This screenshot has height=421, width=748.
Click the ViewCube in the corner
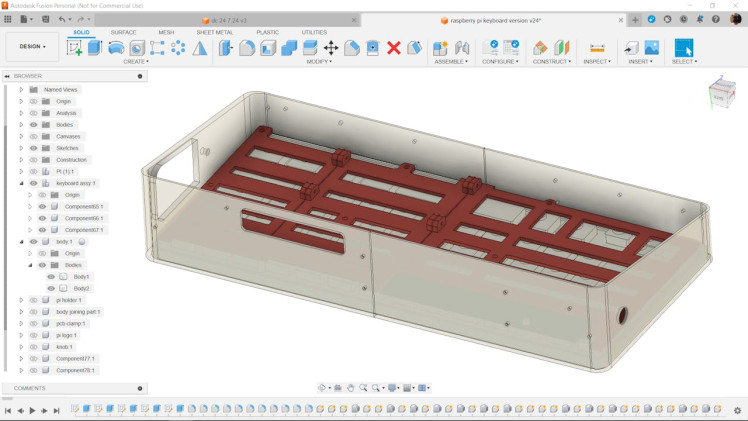point(721,92)
